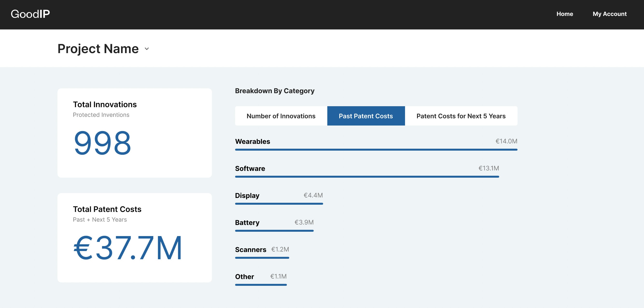This screenshot has height=308, width=644.
Task: Select Past Patent Costs tab
Action: click(365, 116)
